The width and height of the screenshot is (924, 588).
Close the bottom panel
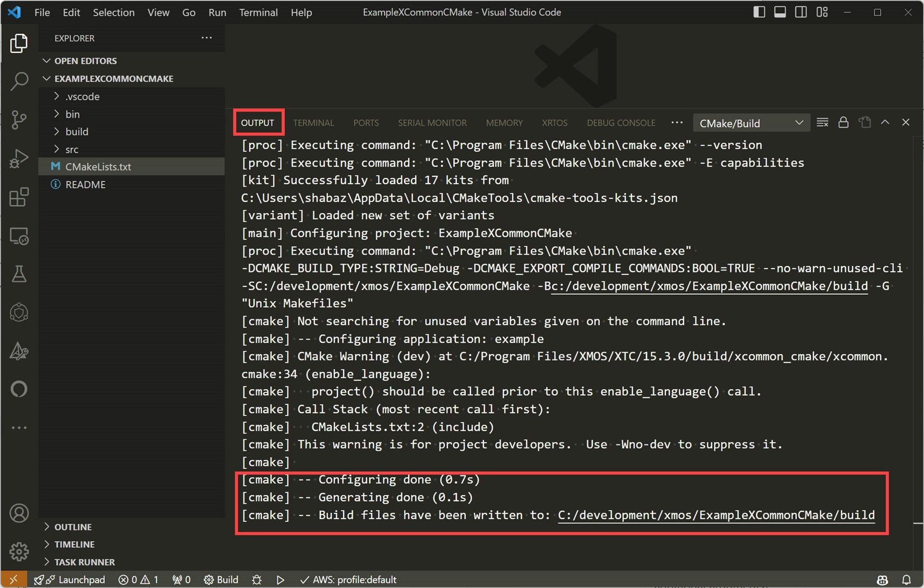[x=906, y=122]
